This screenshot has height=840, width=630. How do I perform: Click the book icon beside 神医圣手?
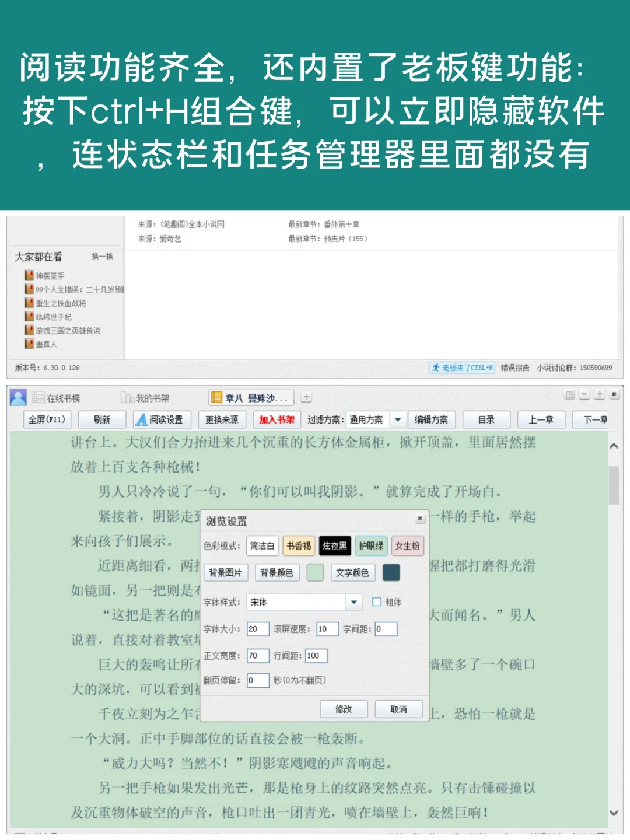click(x=28, y=275)
